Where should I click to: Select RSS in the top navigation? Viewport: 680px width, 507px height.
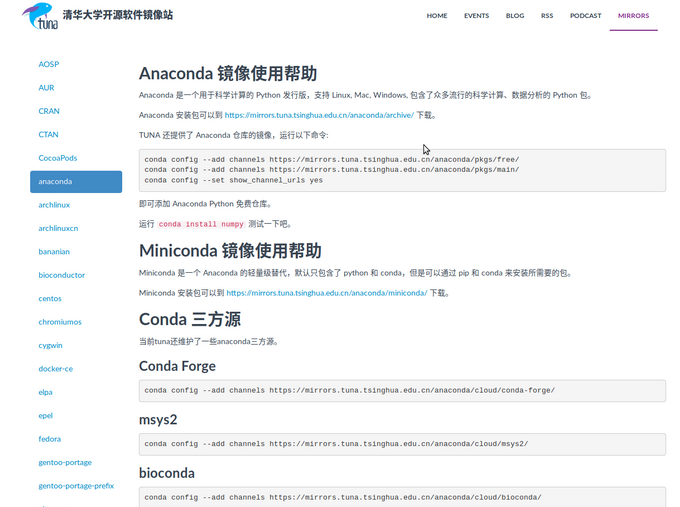(547, 16)
